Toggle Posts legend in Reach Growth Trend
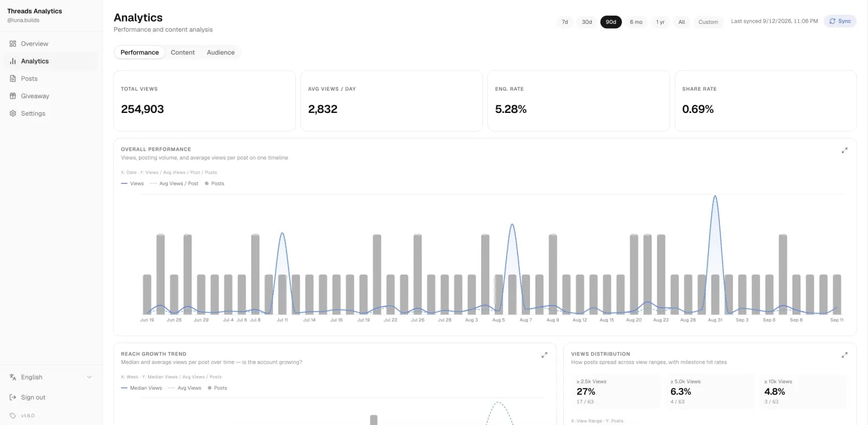 (x=218, y=388)
